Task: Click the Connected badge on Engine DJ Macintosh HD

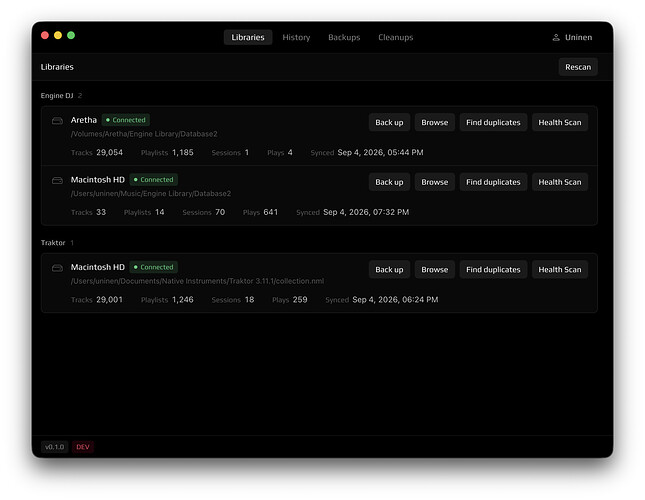Action: tap(153, 179)
